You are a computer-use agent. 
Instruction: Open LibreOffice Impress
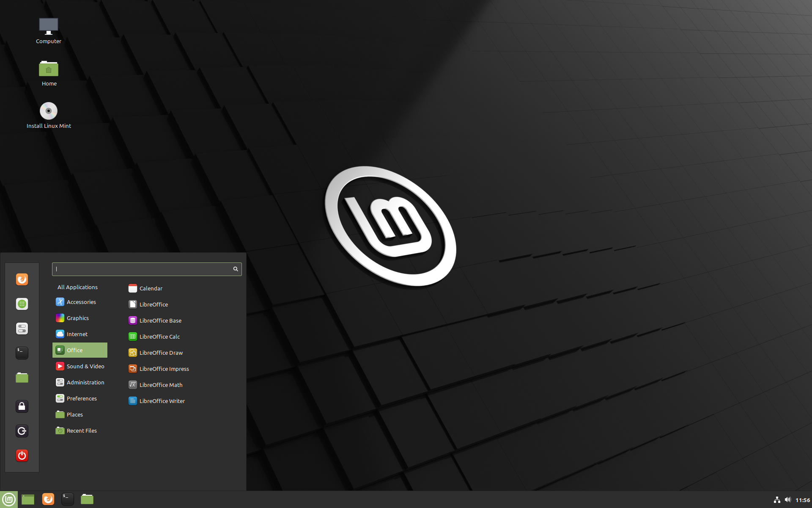tap(164, 368)
